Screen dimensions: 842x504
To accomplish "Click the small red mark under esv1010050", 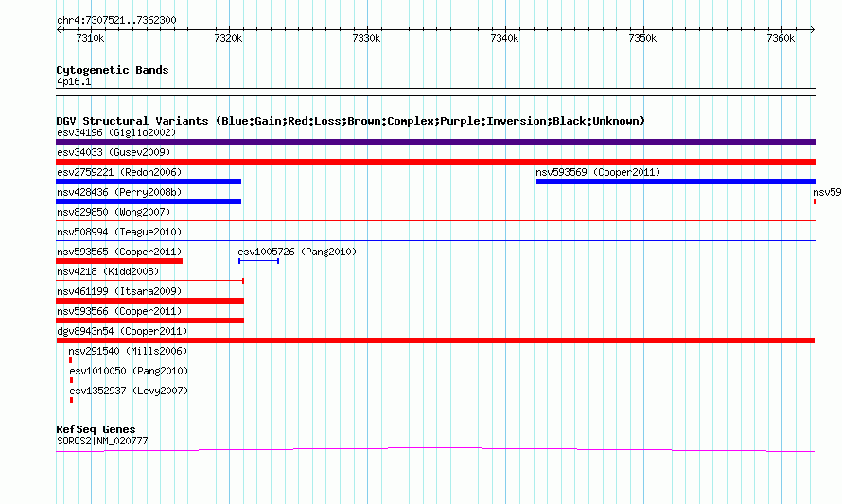I will [x=71, y=380].
